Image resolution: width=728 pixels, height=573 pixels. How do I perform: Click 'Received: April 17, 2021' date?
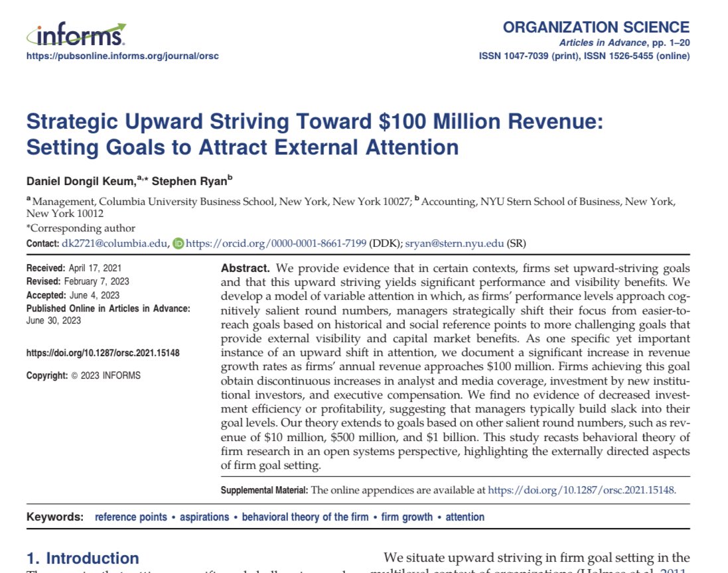tap(74, 268)
